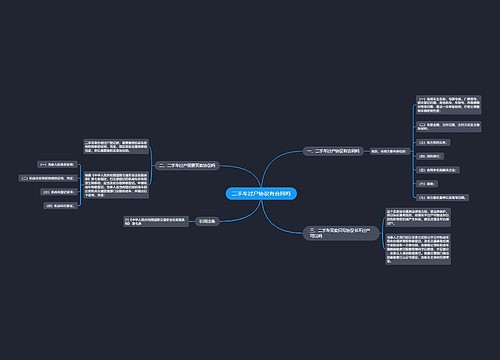This screenshot has width=500, height=360.
Task: Select the left-side item (一) identity proof node
Action: tap(57, 164)
